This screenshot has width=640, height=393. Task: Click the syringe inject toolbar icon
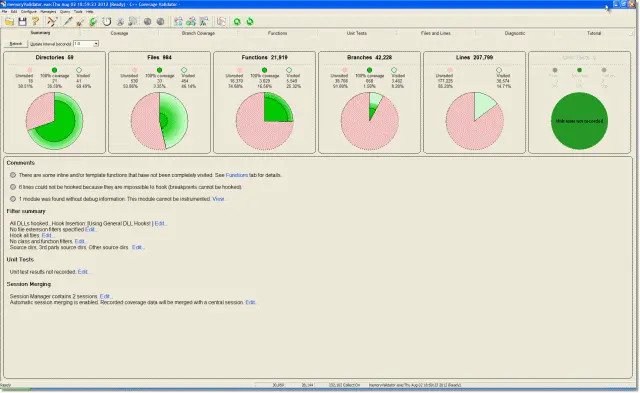coord(68,22)
